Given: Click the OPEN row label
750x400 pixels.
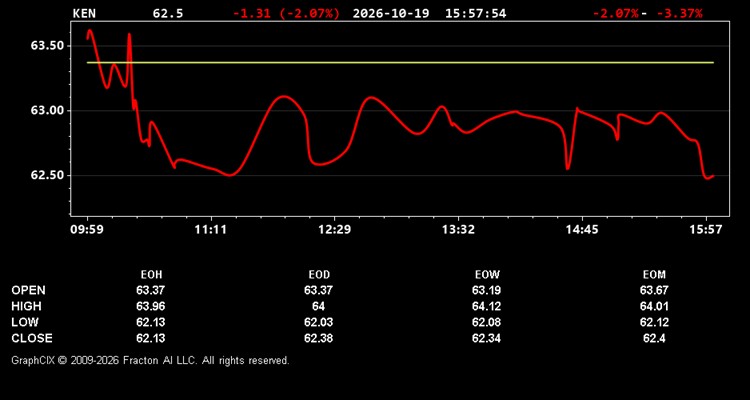Looking at the screenshot, I should point(29,290).
